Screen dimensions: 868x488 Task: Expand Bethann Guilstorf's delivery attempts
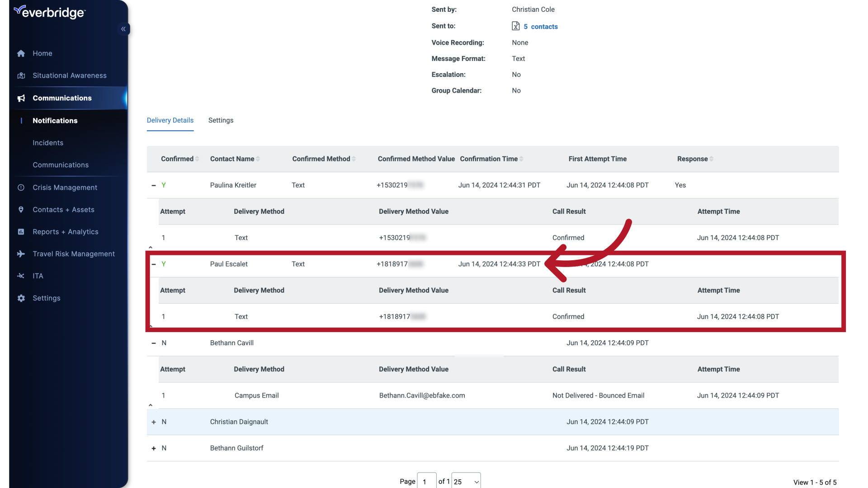(153, 448)
